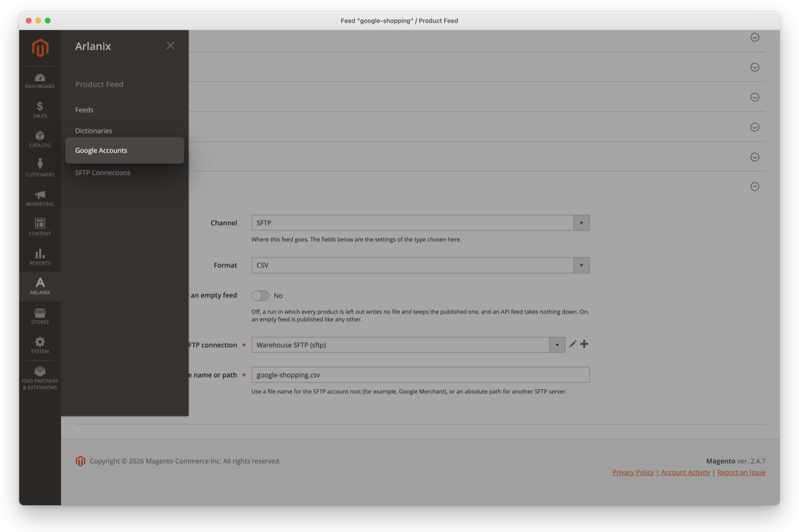Viewport: 799px width, 532px height.
Task: Edit the selected SFTP connection with pencil icon
Action: coord(572,344)
